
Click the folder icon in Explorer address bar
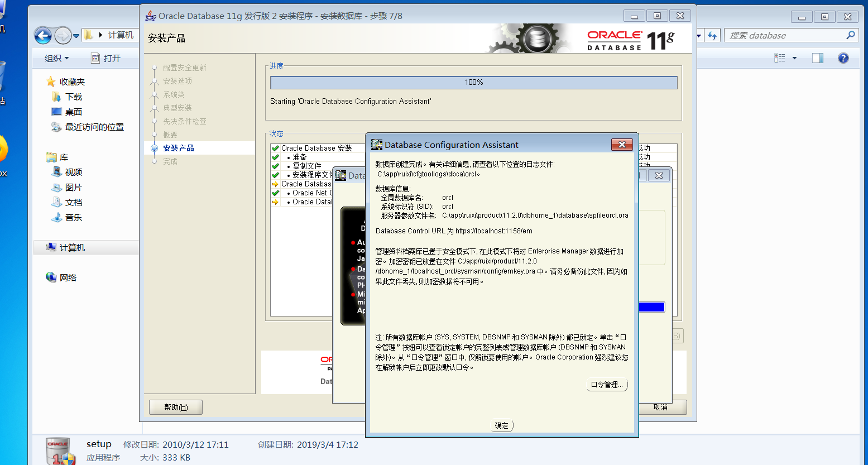[x=89, y=35]
